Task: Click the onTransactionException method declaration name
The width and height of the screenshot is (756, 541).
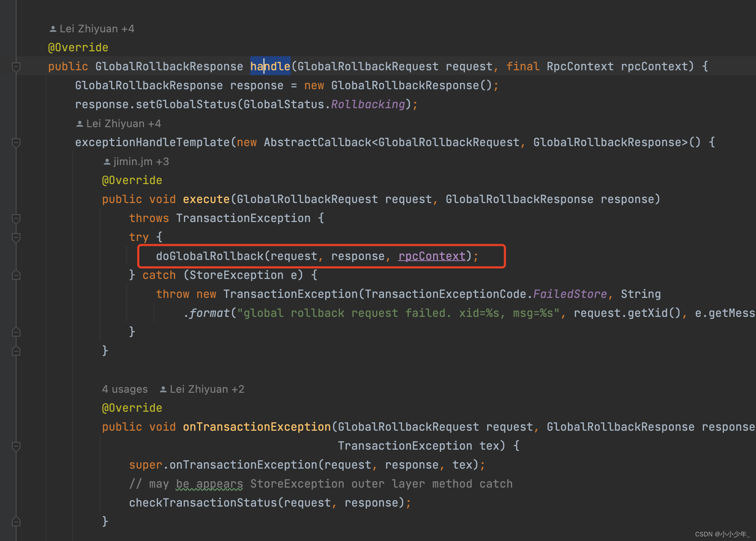Action: pos(257,427)
